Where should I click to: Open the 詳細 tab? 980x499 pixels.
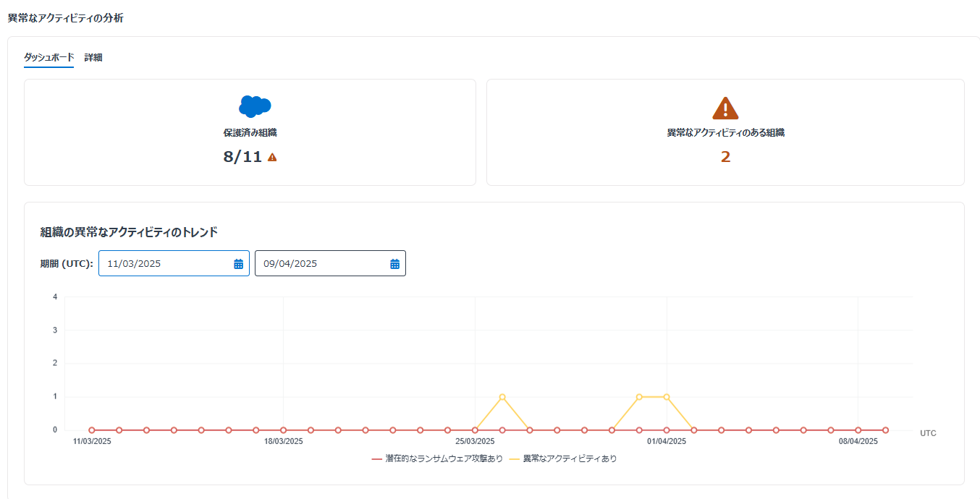(93, 57)
